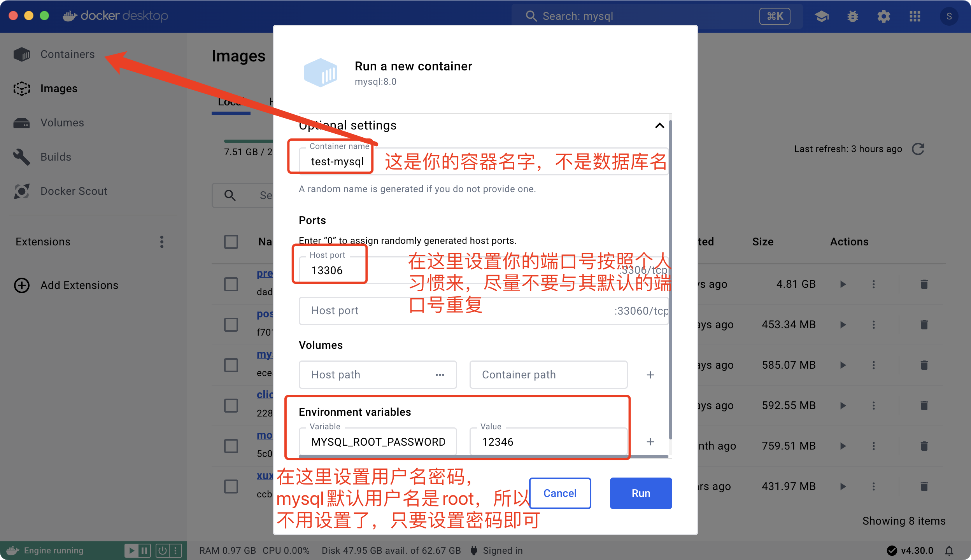This screenshot has width=971, height=560.
Task: Collapse the Optional settings section
Action: 659,125
